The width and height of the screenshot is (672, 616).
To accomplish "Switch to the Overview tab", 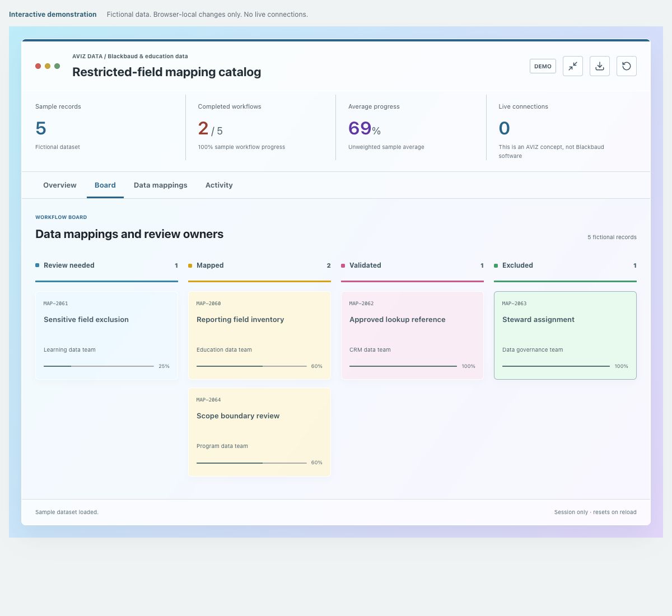I will pyautogui.click(x=60, y=185).
